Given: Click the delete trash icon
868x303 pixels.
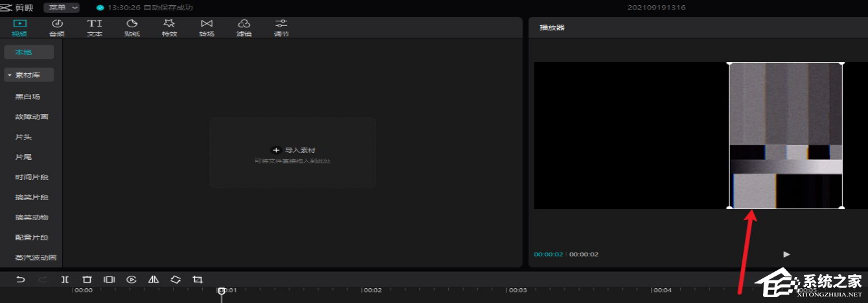Looking at the screenshot, I should coord(87,280).
